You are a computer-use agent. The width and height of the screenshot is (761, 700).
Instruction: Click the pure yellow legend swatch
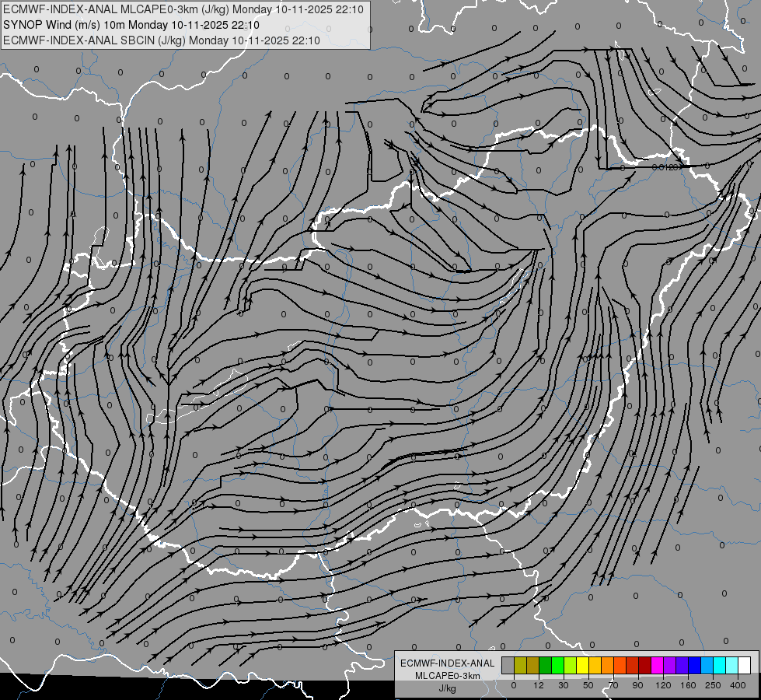pyautogui.click(x=582, y=665)
